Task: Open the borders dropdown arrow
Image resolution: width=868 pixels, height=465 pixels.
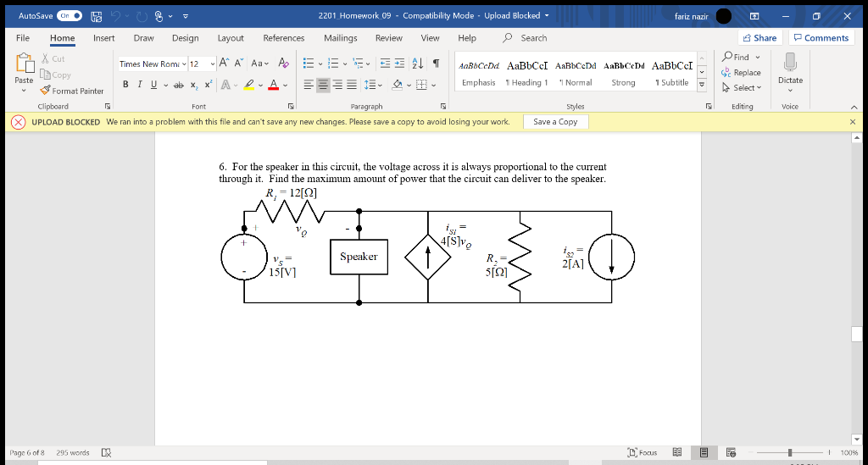Action: click(433, 86)
